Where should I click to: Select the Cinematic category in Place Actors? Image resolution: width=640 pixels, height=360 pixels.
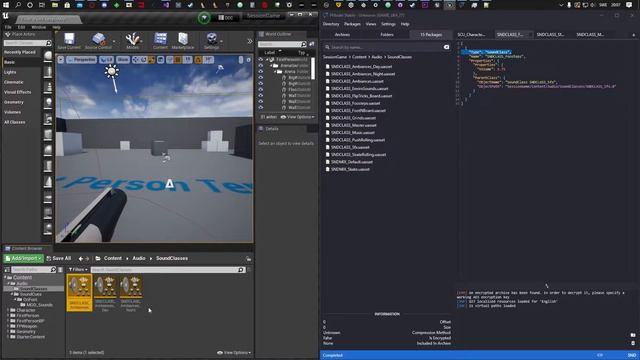pyautogui.click(x=13, y=82)
